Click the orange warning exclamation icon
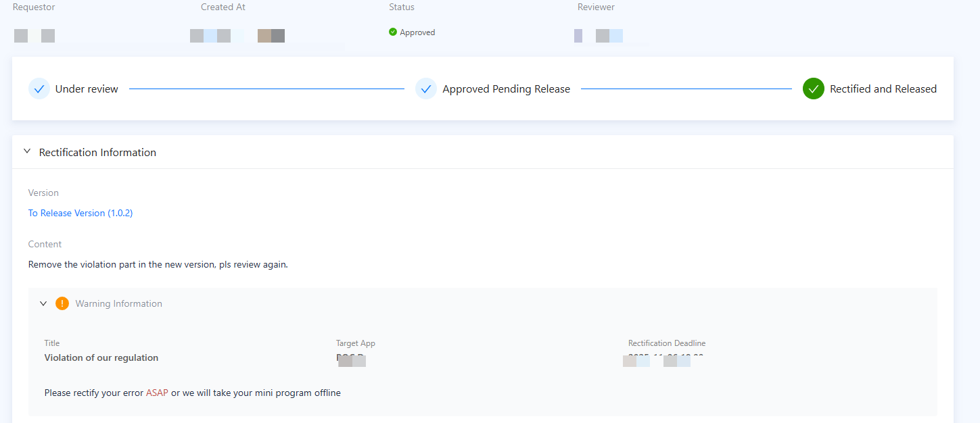980x423 pixels. coord(62,303)
